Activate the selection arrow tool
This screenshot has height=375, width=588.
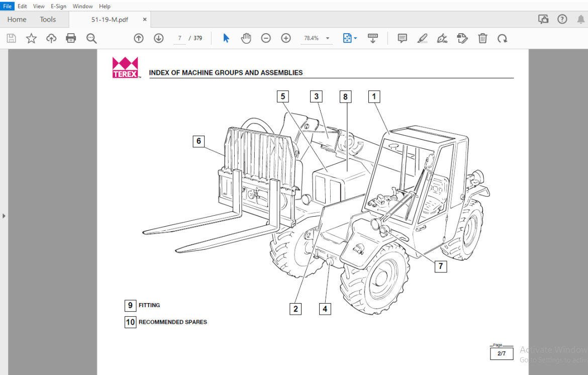(226, 38)
